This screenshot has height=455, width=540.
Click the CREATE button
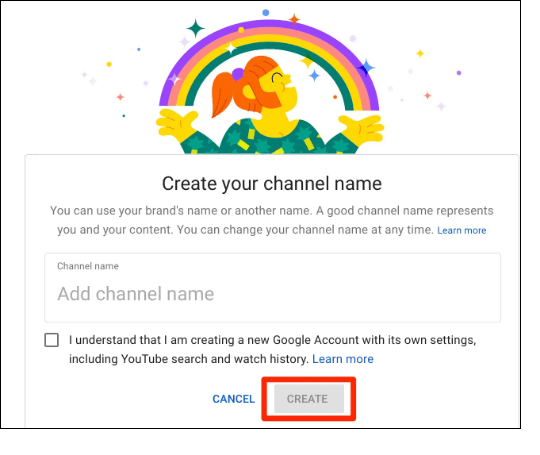click(x=309, y=399)
